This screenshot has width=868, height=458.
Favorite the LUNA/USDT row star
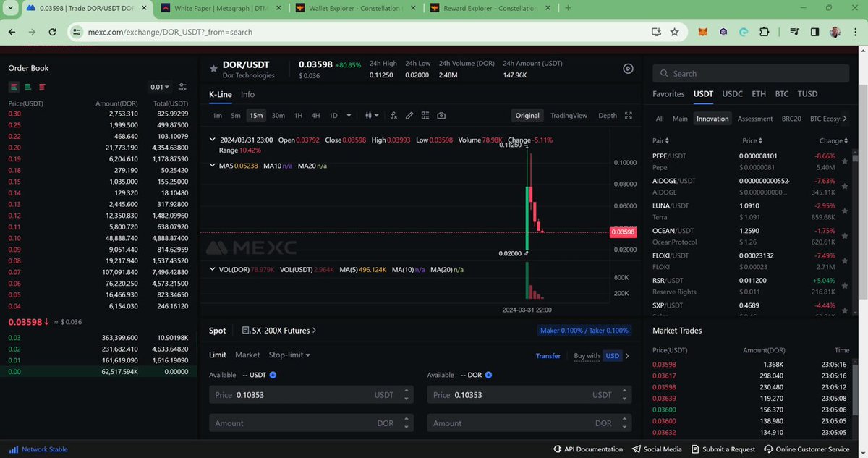coord(844,212)
